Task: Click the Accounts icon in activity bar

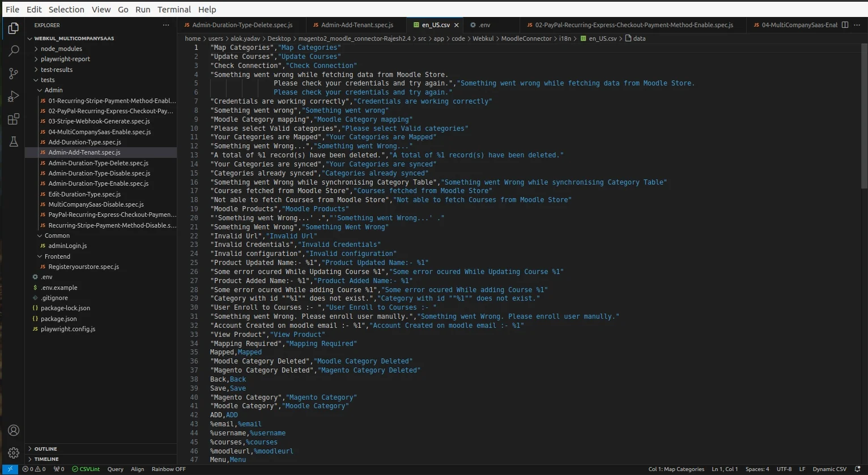Action: pos(14,431)
